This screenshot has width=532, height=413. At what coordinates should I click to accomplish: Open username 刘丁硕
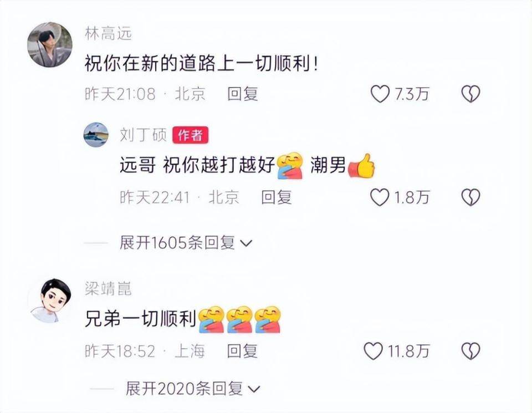143,135
